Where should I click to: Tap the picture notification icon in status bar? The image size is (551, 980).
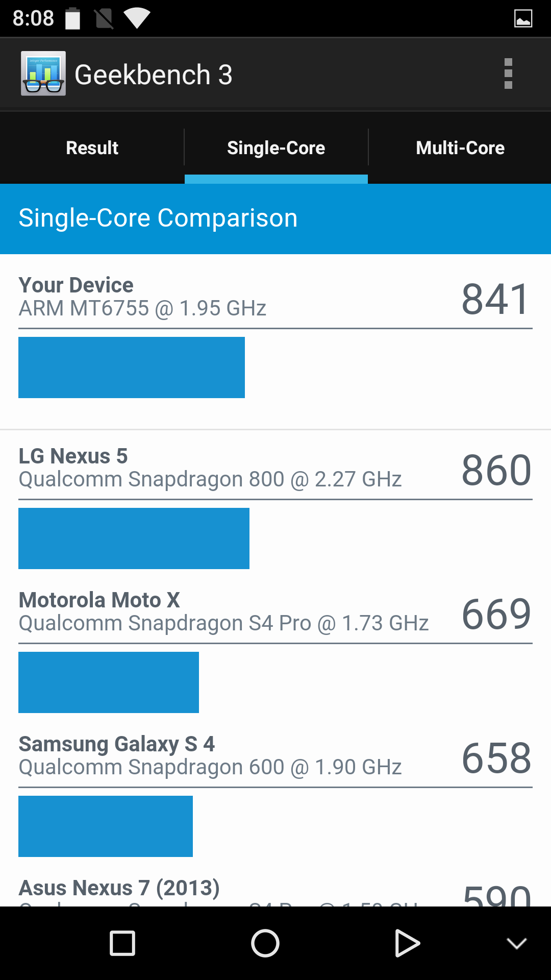[523, 18]
